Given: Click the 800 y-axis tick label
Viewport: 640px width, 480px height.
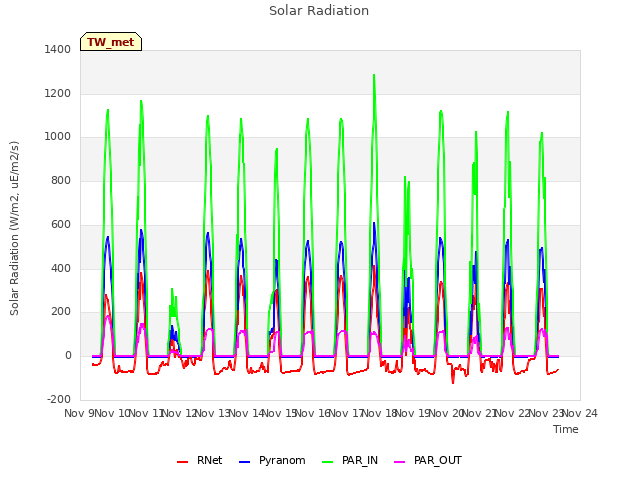Looking at the screenshot, I should click(61, 180).
